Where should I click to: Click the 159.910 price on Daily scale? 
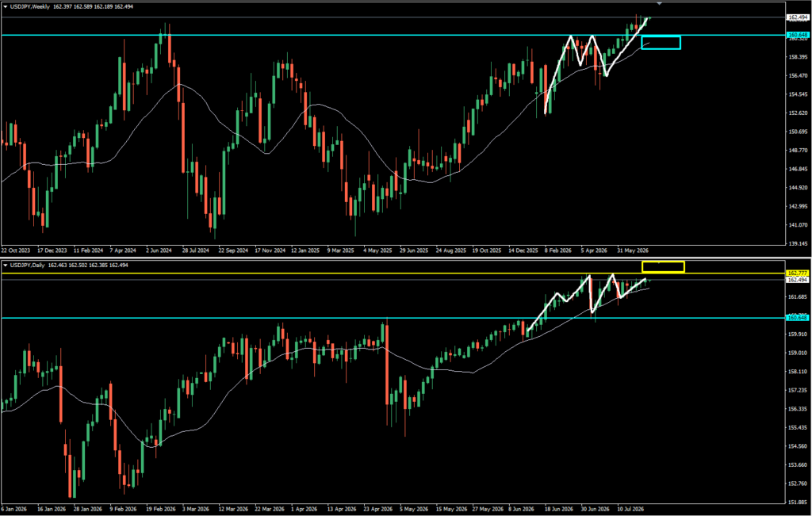(798, 334)
